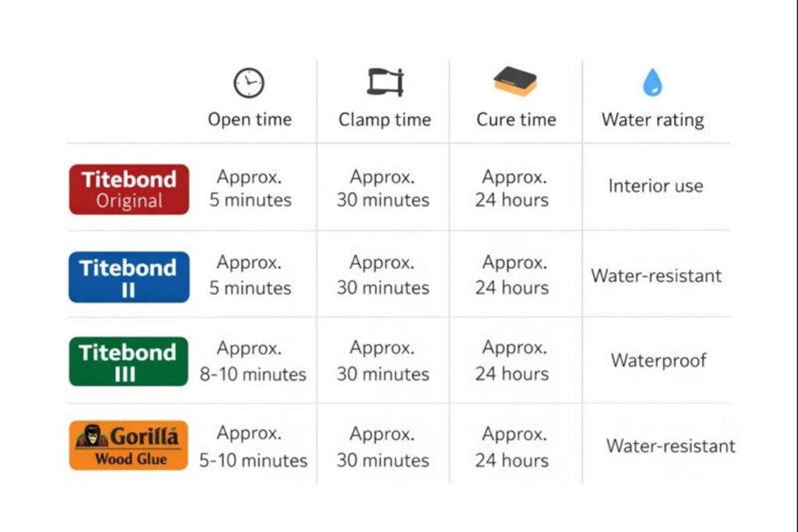
Task: Click the green Titebond III logo
Action: pos(129,361)
